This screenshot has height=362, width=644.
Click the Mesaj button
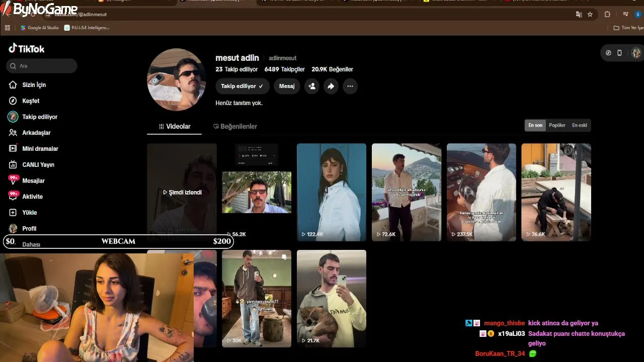(287, 86)
